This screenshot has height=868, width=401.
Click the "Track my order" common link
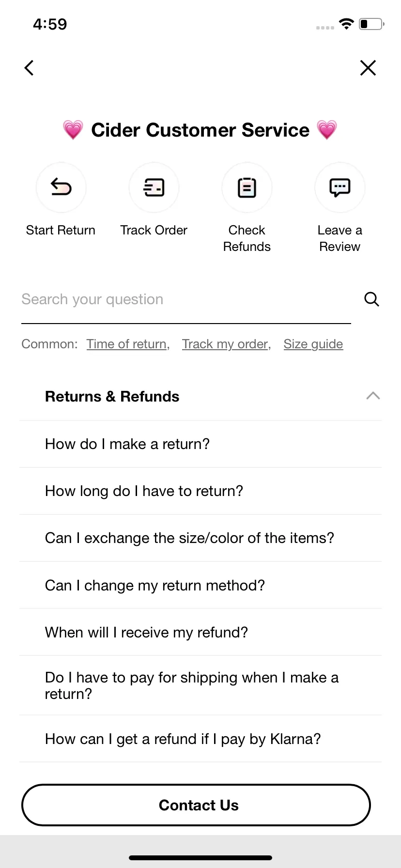pos(226,344)
